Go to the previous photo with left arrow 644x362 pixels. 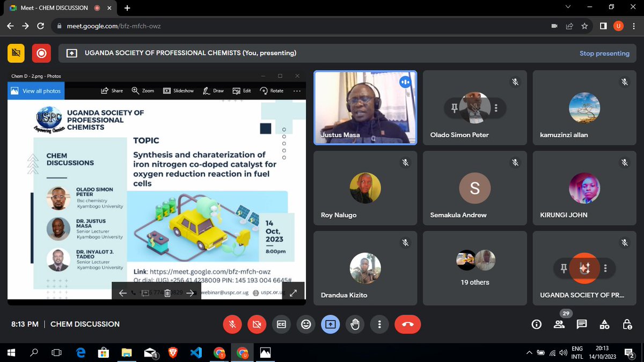click(122, 293)
